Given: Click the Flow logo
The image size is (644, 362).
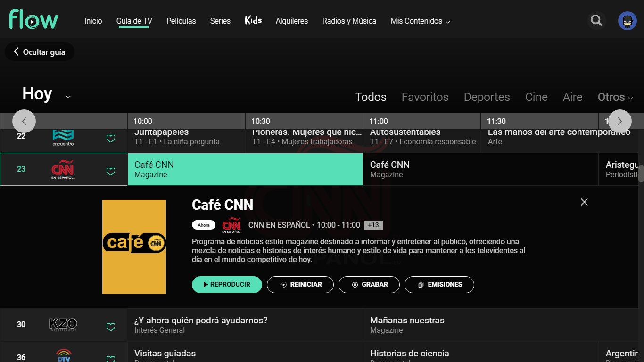Looking at the screenshot, I should click(x=33, y=19).
